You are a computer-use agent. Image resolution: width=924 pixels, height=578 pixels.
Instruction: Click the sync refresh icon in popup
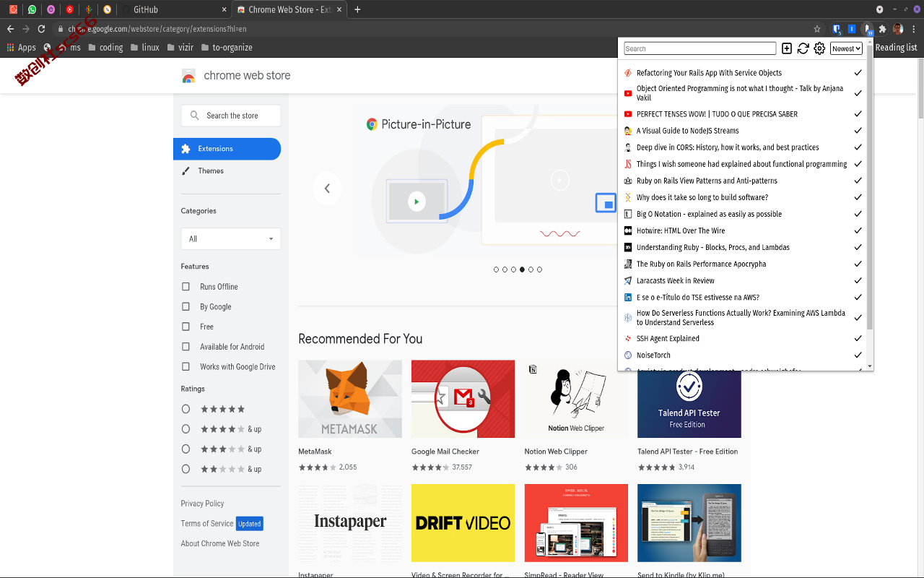803,48
